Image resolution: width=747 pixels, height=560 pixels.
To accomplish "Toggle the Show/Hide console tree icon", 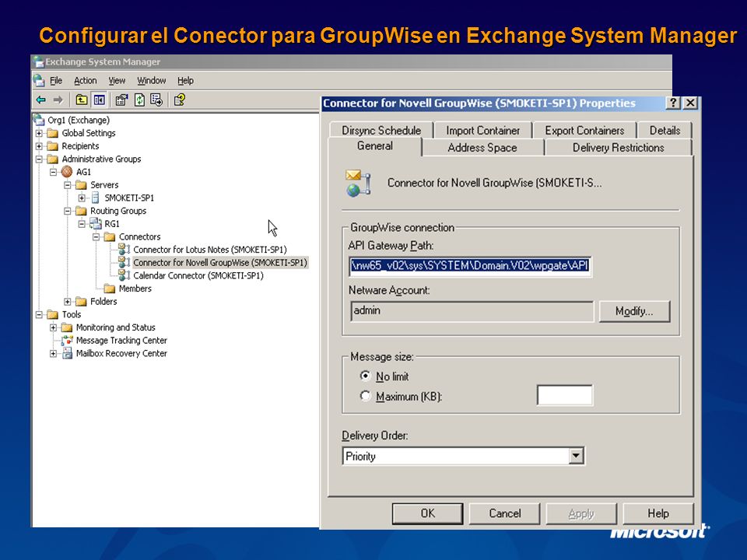I will pyautogui.click(x=99, y=100).
